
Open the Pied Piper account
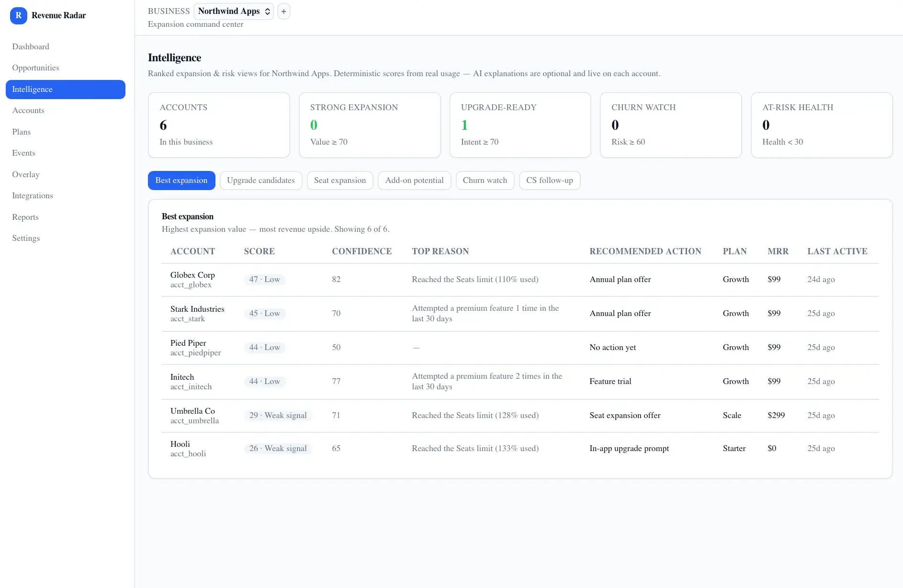pyautogui.click(x=188, y=343)
